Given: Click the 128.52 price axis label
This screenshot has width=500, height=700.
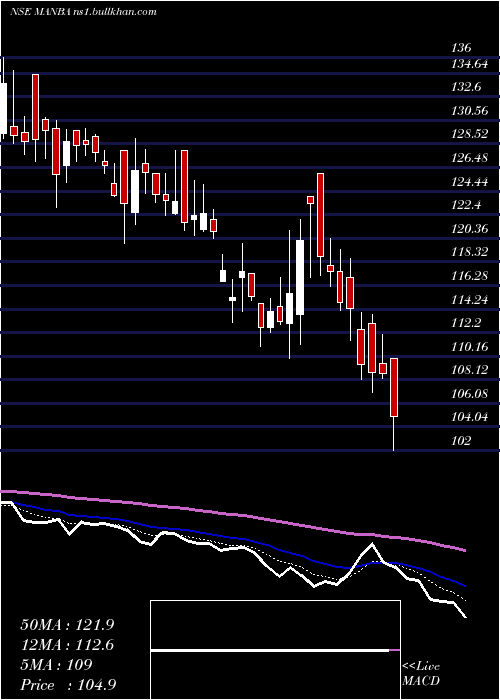Looking at the screenshot, I should pyautogui.click(x=470, y=134).
